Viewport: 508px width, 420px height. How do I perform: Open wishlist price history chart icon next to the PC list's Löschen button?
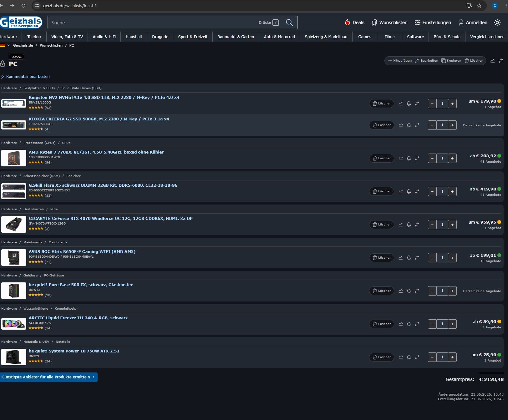pos(493,61)
